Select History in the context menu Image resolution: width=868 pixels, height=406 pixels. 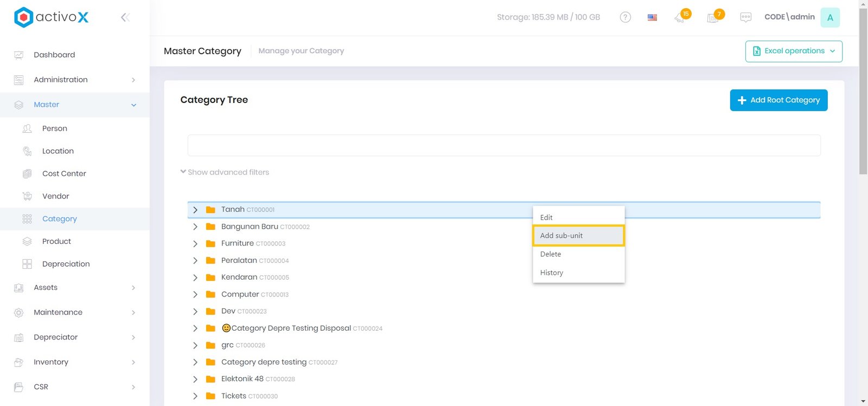pos(552,273)
